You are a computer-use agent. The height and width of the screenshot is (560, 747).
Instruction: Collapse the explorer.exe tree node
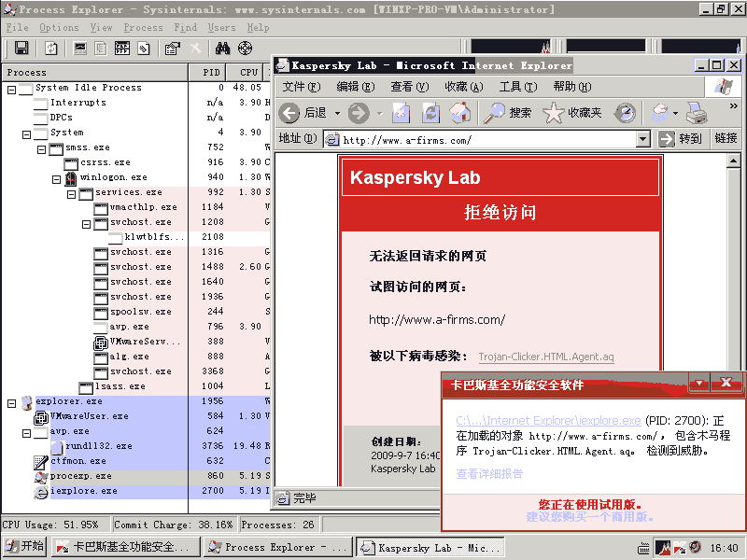click(12, 404)
